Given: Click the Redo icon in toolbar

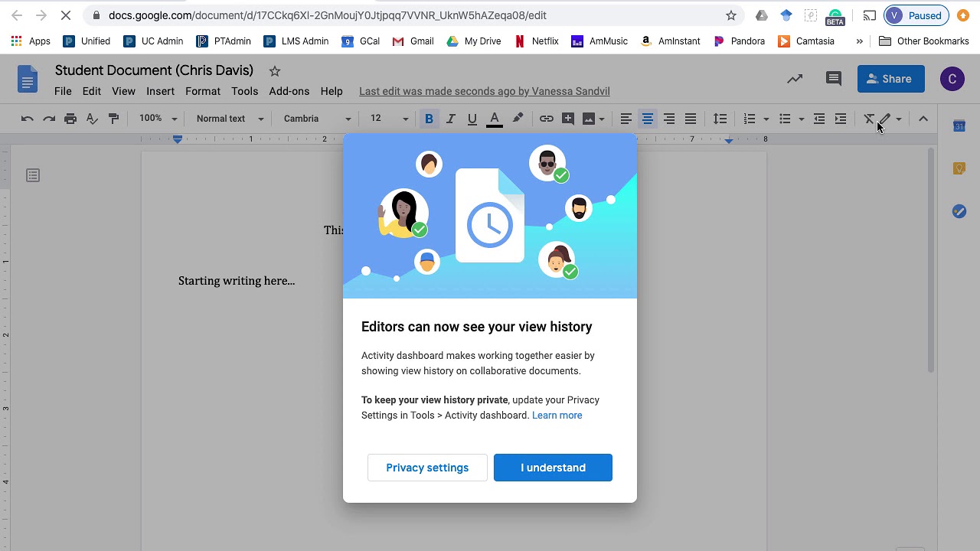Looking at the screenshot, I should pos(49,119).
